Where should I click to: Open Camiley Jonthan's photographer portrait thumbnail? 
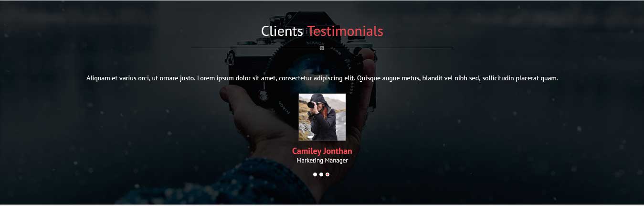[322, 117]
